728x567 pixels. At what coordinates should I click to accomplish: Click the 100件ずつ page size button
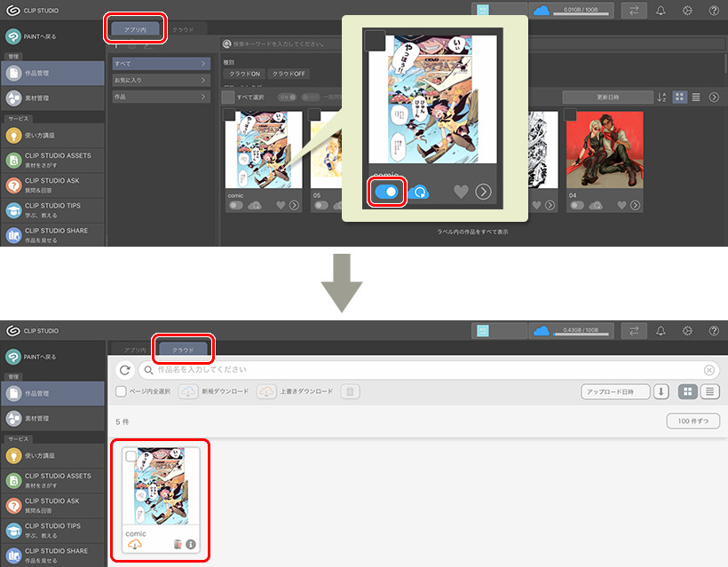click(692, 421)
